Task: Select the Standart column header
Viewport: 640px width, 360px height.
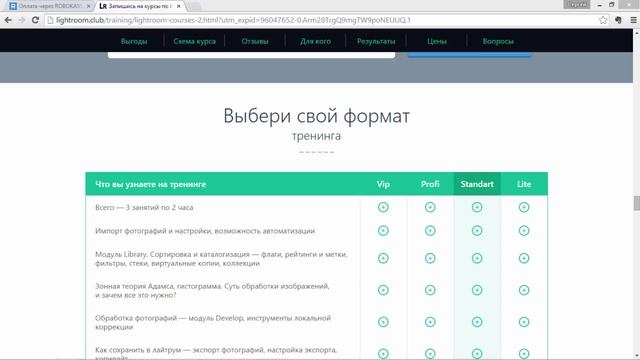Action: (x=477, y=184)
